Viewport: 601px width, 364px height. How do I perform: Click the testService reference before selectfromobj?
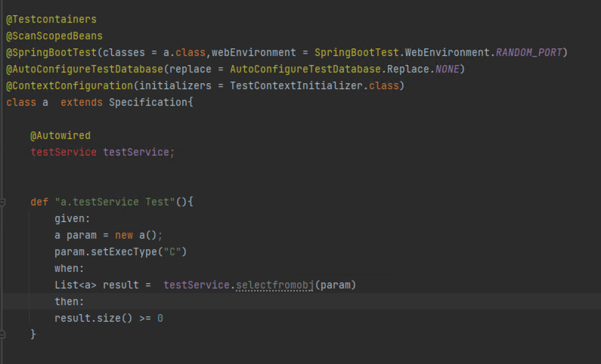click(x=197, y=285)
